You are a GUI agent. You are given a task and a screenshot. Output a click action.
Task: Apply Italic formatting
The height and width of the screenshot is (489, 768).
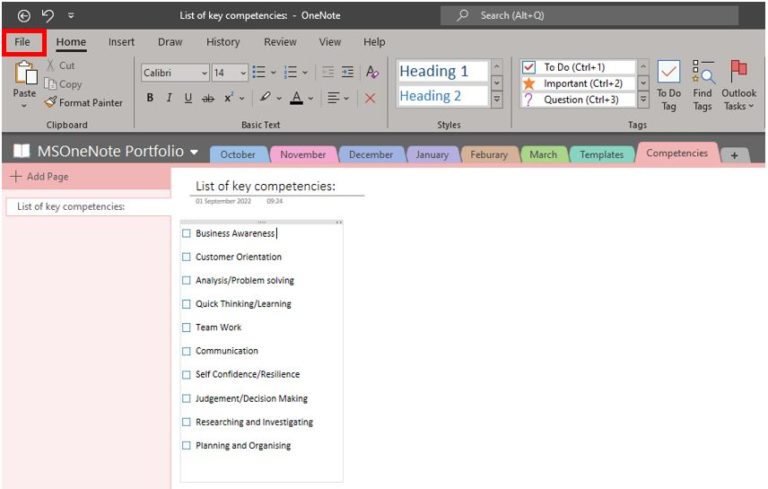point(169,98)
